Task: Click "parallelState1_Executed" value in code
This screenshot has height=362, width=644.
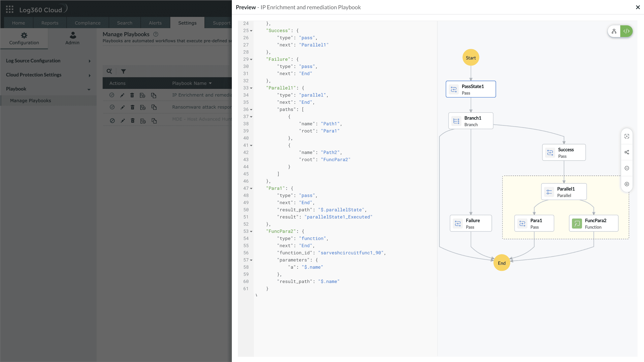Action: tap(338, 217)
